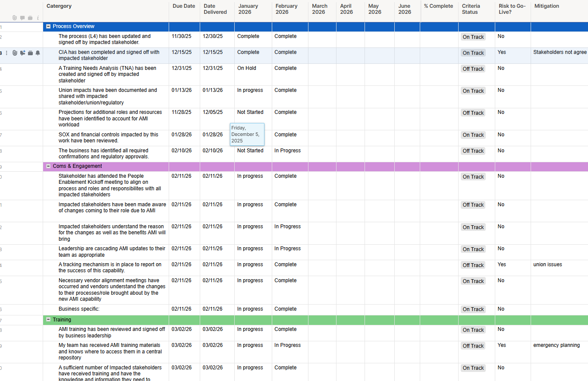Select February 'In Progress' cell for regulatory approvals row
The width and height of the screenshot is (588, 381).
point(290,154)
